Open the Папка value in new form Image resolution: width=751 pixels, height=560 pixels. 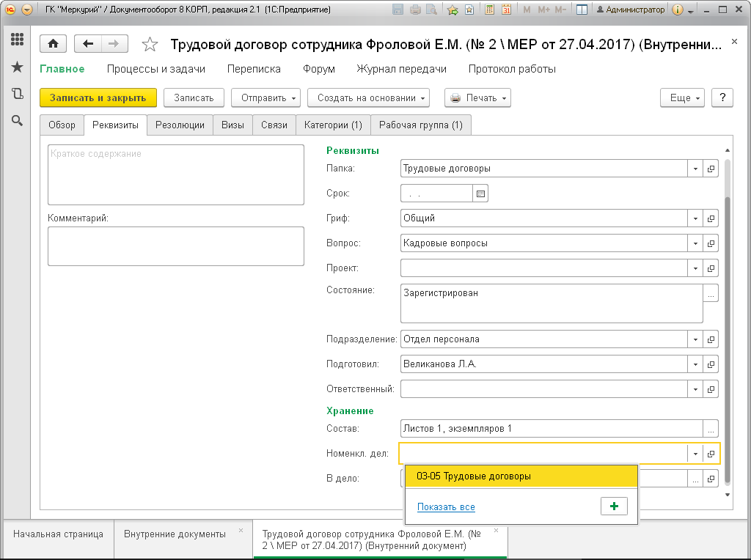click(x=711, y=169)
